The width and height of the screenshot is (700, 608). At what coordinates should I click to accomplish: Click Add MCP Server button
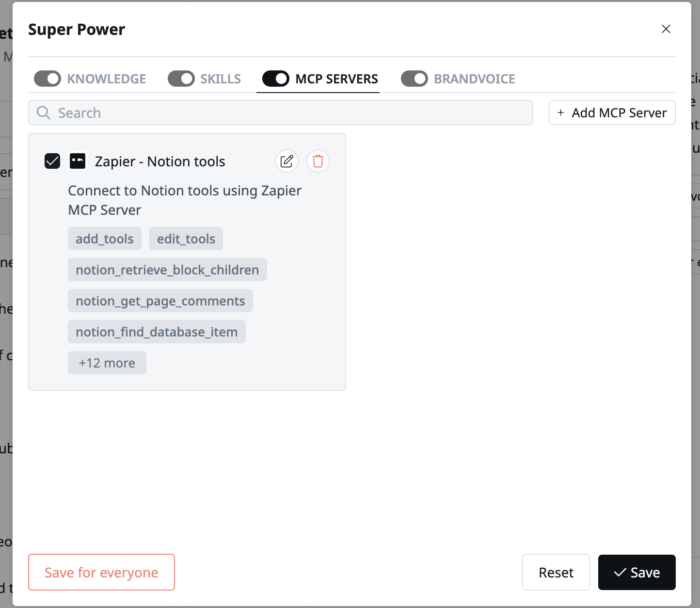612,112
